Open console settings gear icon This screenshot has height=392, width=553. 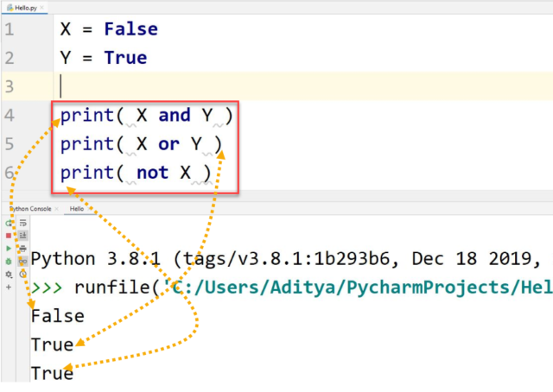point(9,273)
